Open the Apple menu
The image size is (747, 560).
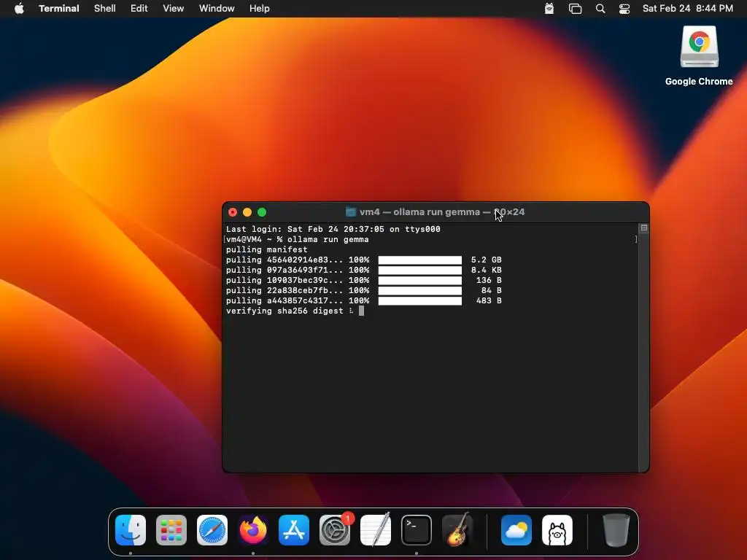19,9
